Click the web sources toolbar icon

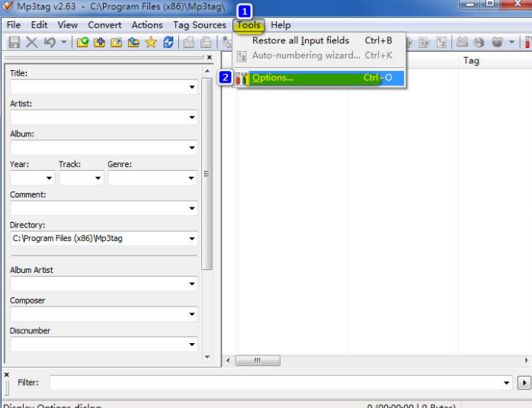[x=497, y=43]
